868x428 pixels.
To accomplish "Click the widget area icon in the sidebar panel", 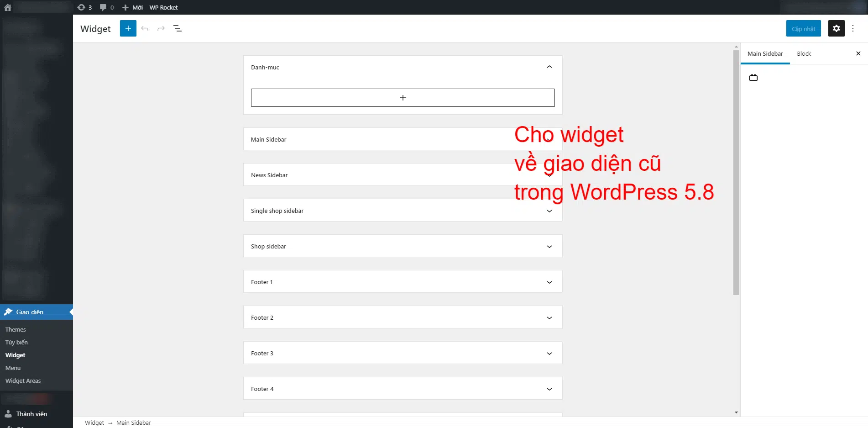I will [x=753, y=78].
